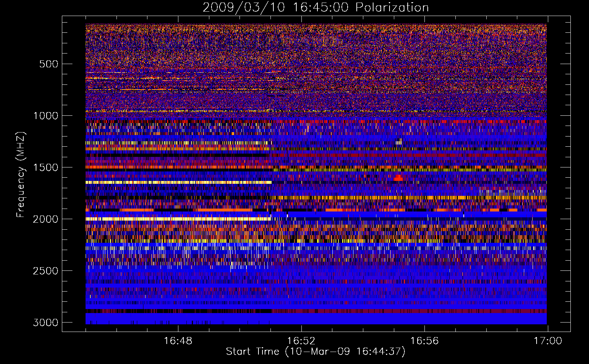Click the 'Start Time (10-Mar-09 16:44:37)' label
This screenshot has width=589, height=364.
(x=316, y=352)
